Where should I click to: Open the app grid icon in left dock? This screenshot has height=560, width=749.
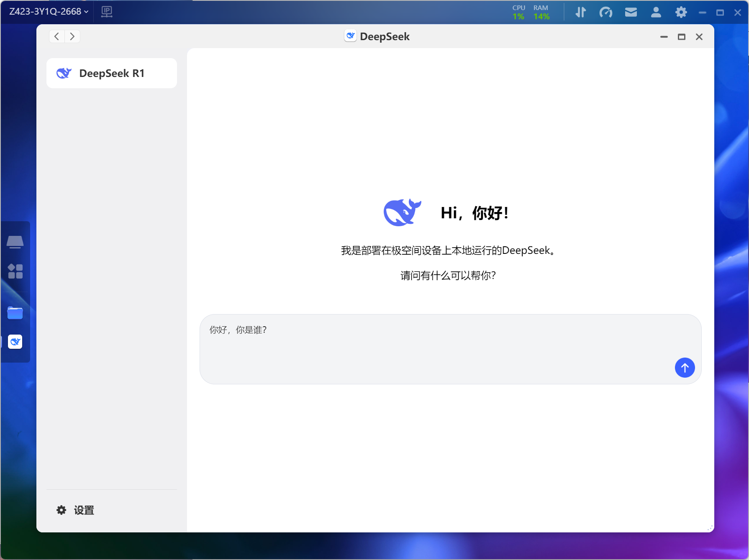(15, 271)
